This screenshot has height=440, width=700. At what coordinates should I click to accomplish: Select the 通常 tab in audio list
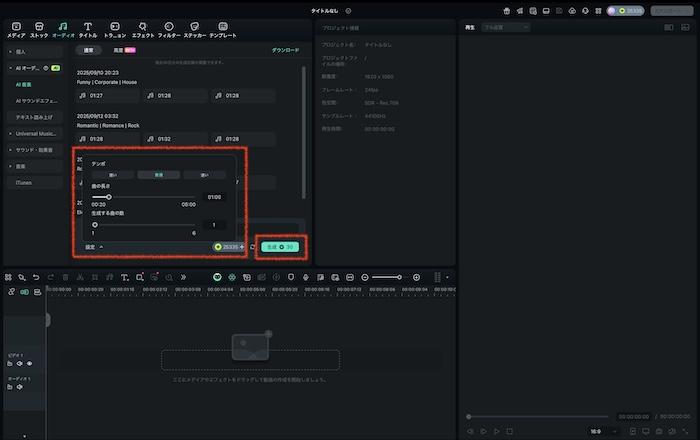[x=88, y=49]
